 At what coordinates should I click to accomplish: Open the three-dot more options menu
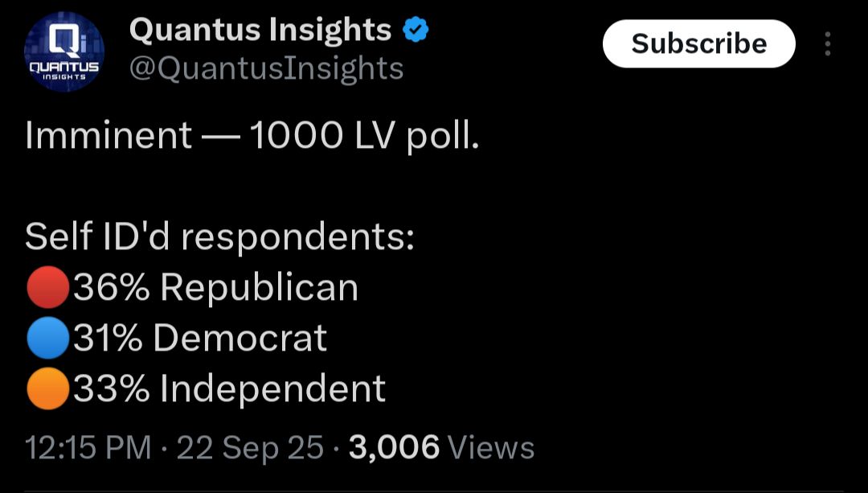pyautogui.click(x=828, y=43)
